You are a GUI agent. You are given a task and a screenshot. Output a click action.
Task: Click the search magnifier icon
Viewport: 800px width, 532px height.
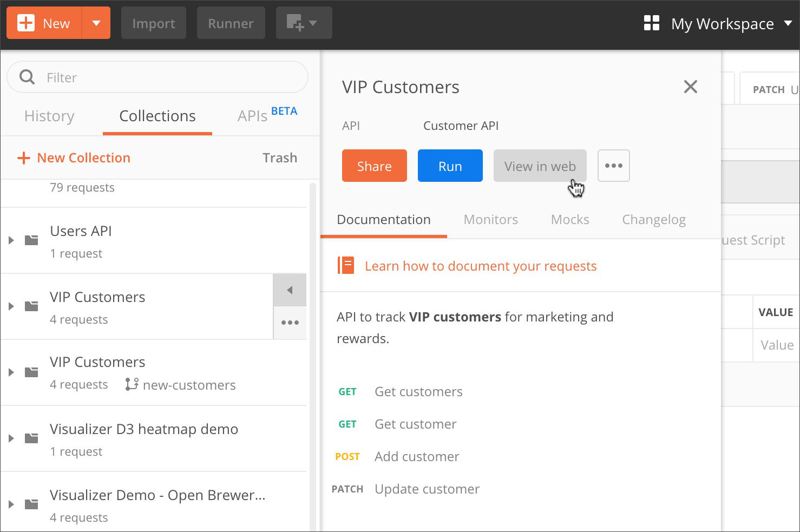pyautogui.click(x=27, y=77)
